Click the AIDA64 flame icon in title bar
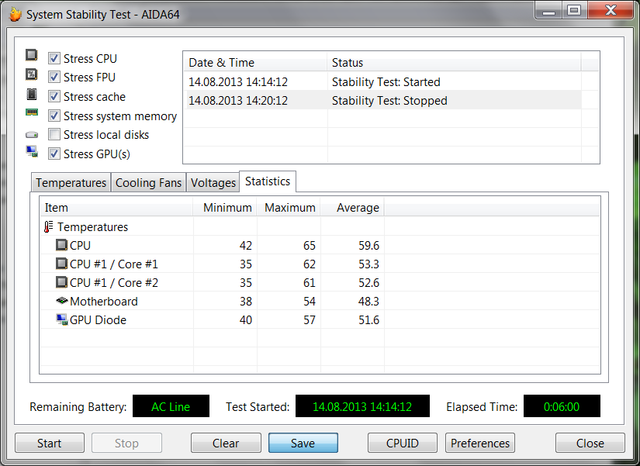The image size is (640, 466). click(15, 14)
